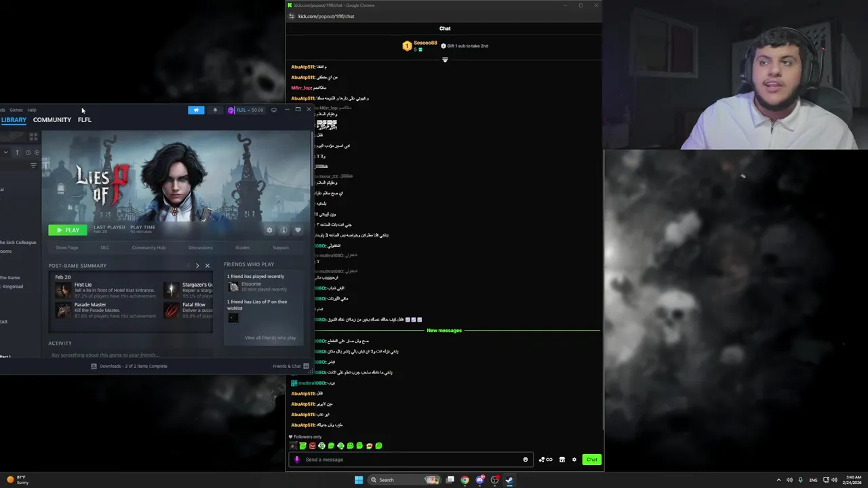Click View all friends who play
This screenshot has width=868, height=488.
(270, 338)
